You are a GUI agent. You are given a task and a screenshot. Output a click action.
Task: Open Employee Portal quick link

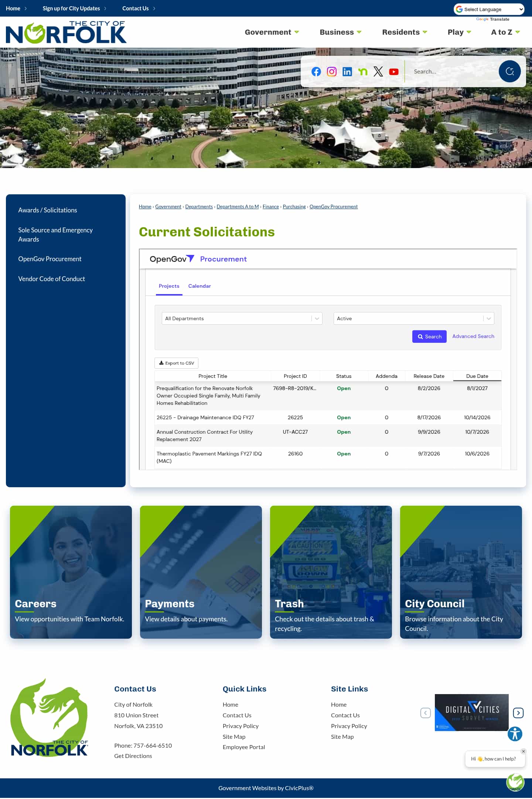tap(244, 747)
